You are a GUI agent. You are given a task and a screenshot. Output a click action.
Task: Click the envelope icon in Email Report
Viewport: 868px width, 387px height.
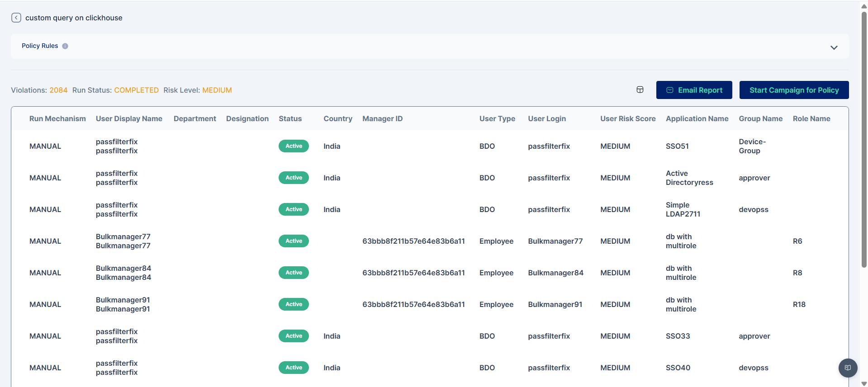[x=670, y=90]
